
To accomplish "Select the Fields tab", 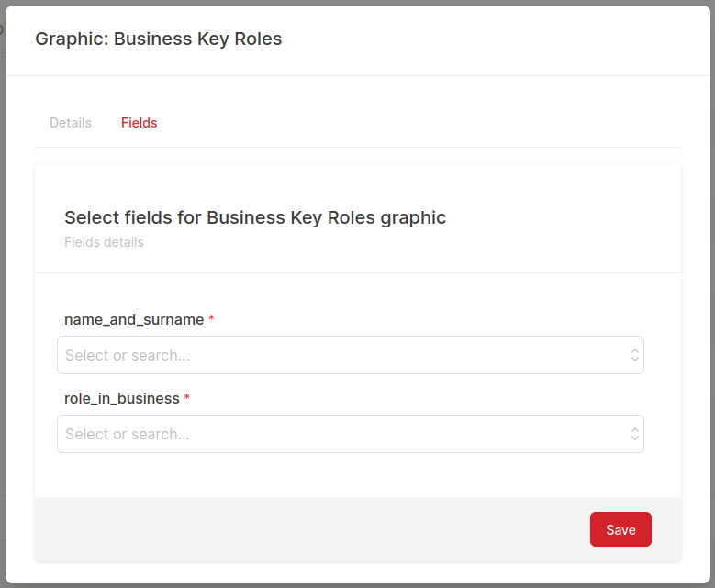I will (x=140, y=123).
